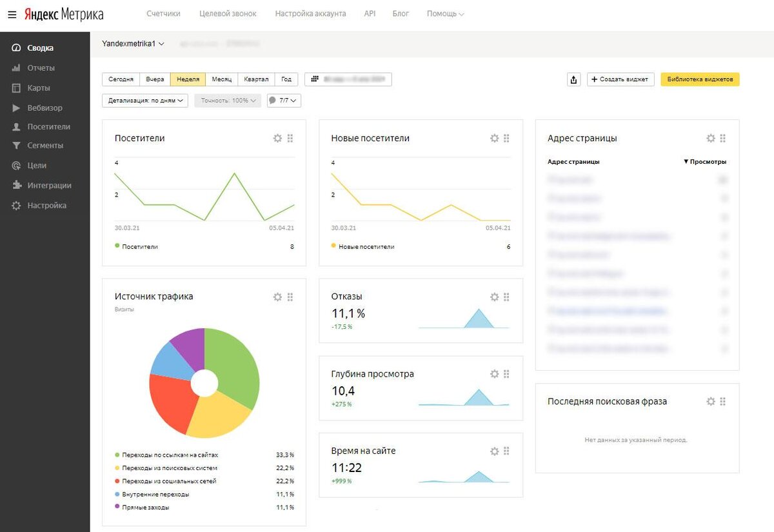Go to Счетчики in top navigation
This screenshot has width=774, height=532.
point(163,14)
